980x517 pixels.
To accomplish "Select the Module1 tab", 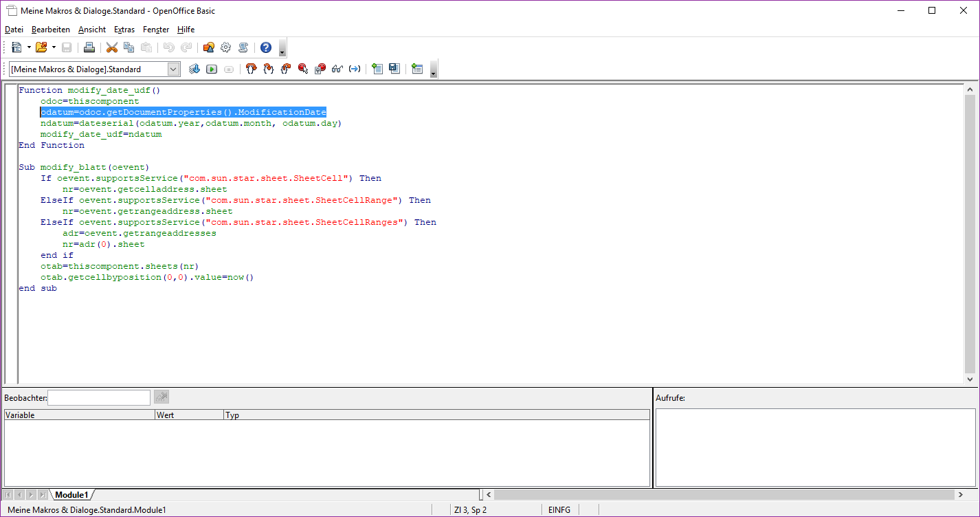I will [71, 495].
